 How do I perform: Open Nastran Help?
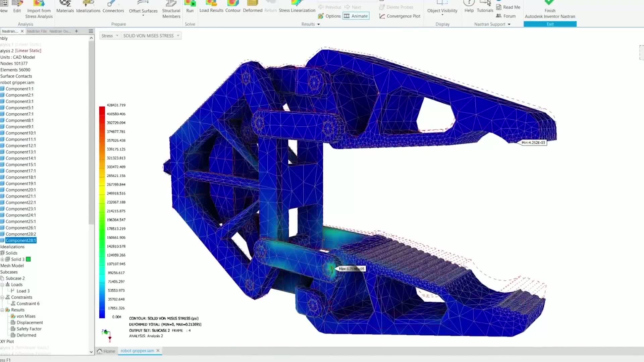469,7
